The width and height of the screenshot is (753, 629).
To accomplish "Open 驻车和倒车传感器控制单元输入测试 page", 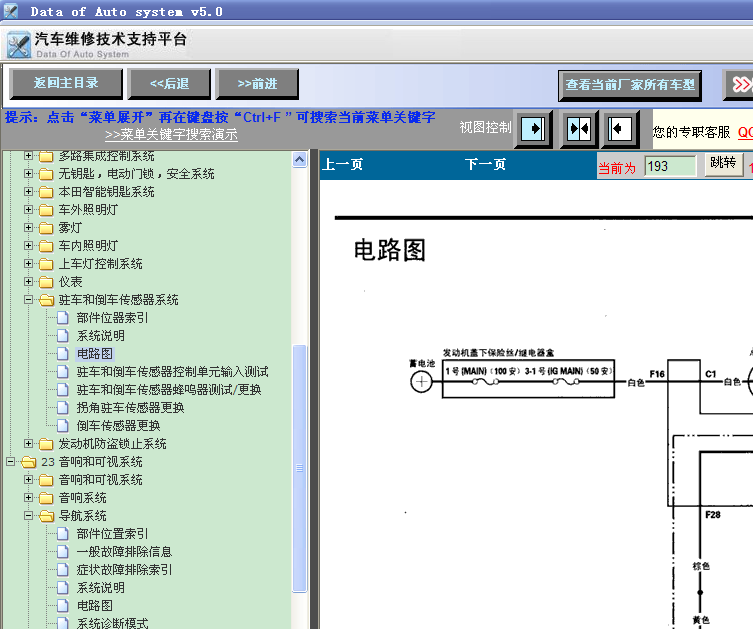I will [x=172, y=372].
